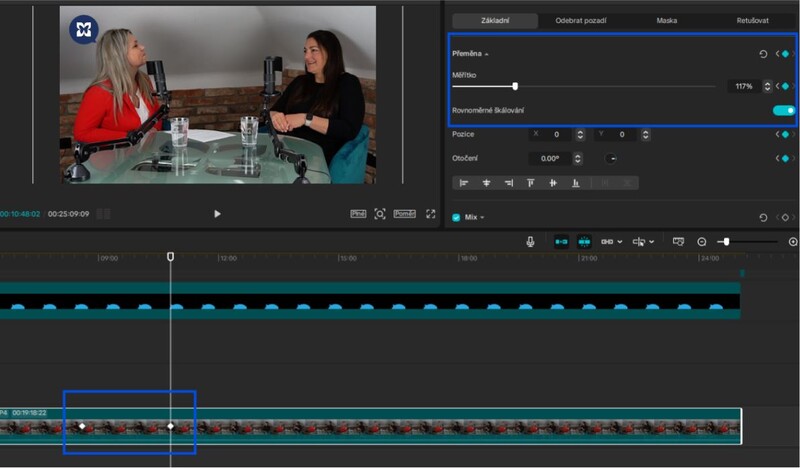The image size is (800, 468).
Task: Click the video preview frame
Action: click(x=218, y=94)
